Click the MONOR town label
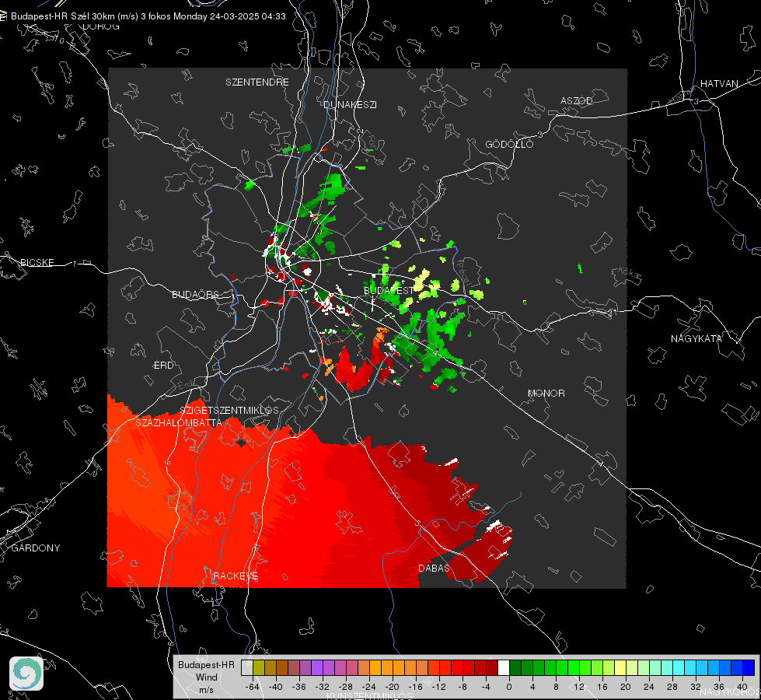Viewport: 761px width, 700px height. pos(546,393)
